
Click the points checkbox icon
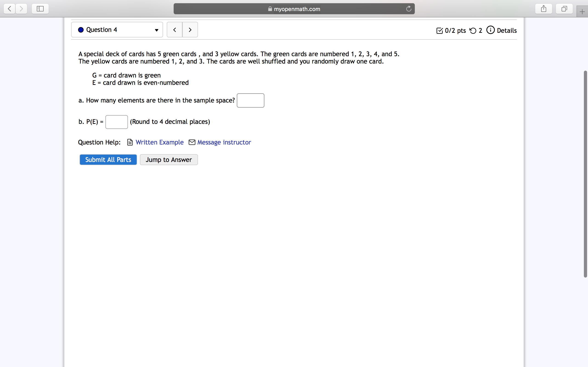click(440, 31)
